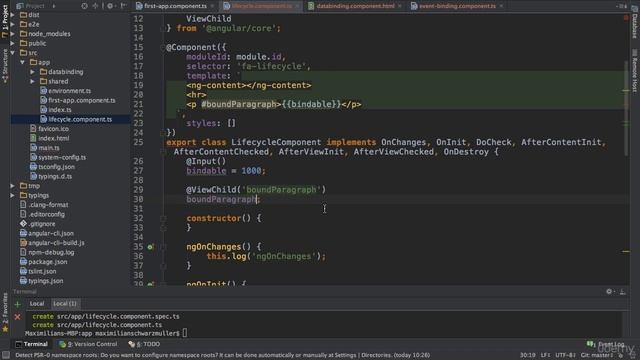This screenshot has height=360, width=640.
Task: Open the Project view dropdown arrow
Action: (x=53, y=6)
